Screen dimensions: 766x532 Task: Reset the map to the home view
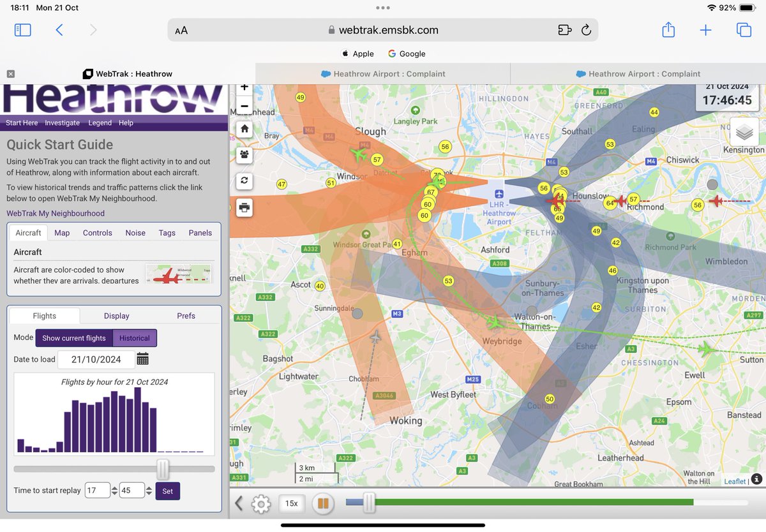coord(244,129)
